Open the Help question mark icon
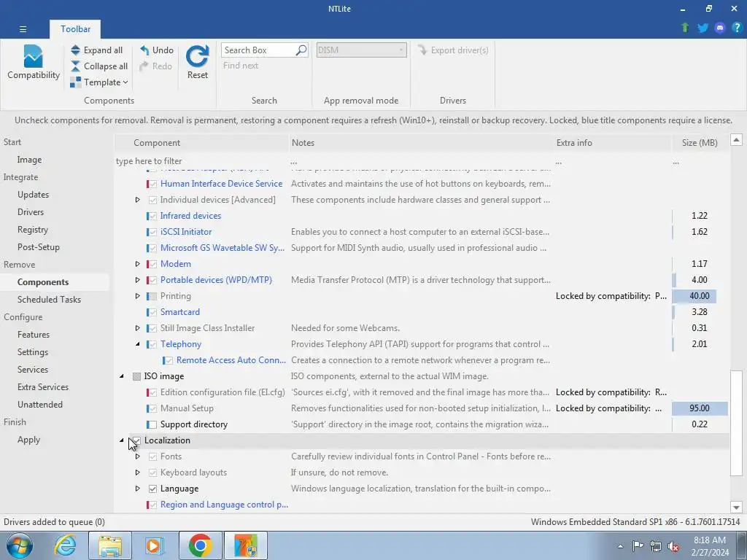This screenshot has width=747, height=560. tap(737, 28)
